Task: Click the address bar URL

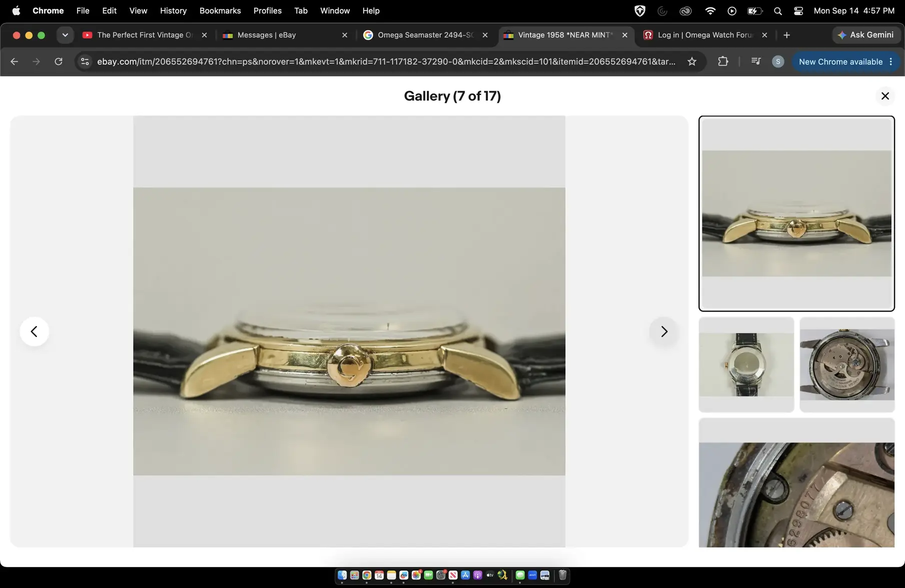Action: point(386,61)
